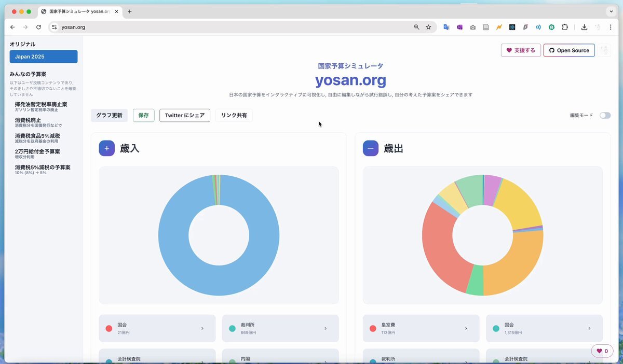The height and width of the screenshot is (364, 623).
Task: Click the グラフ更新 button
Action: click(110, 116)
